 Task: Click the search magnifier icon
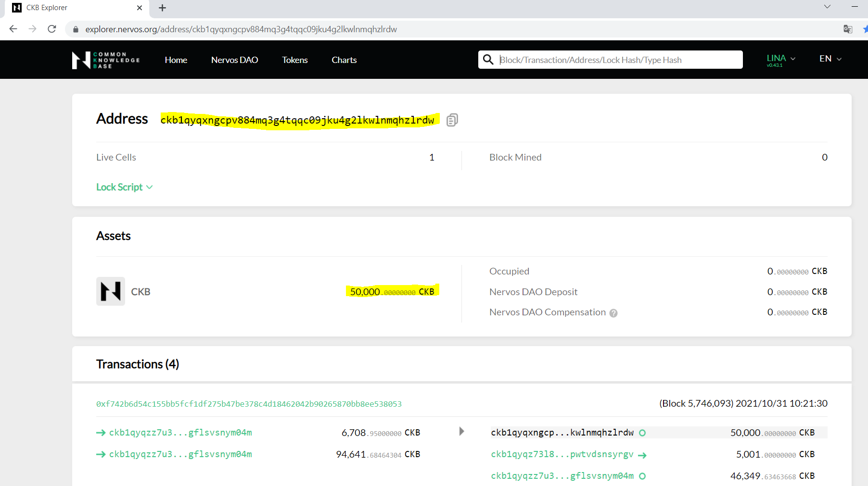click(488, 60)
